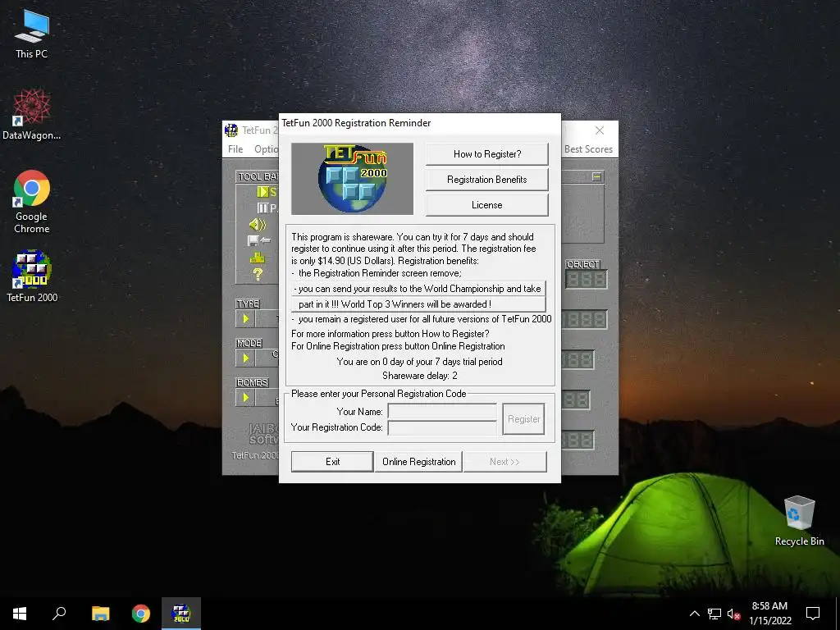Click the Exit button in the reminder

(x=332, y=462)
